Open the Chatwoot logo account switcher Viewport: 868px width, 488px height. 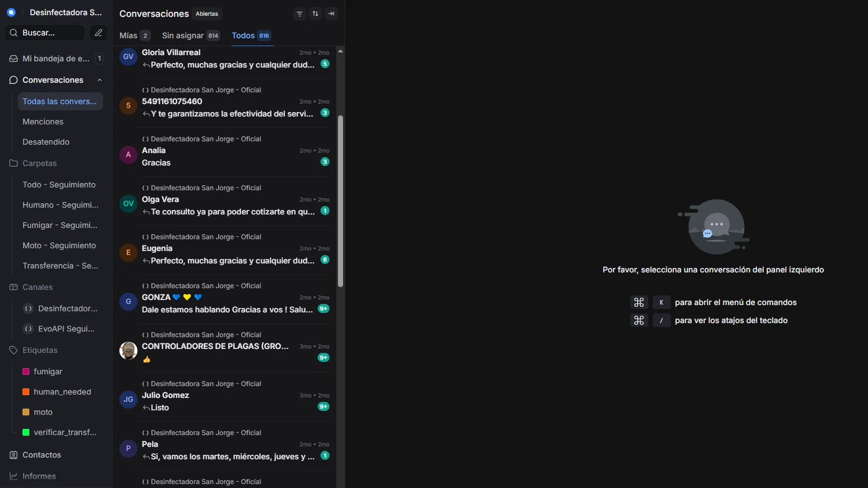pyautogui.click(x=11, y=12)
